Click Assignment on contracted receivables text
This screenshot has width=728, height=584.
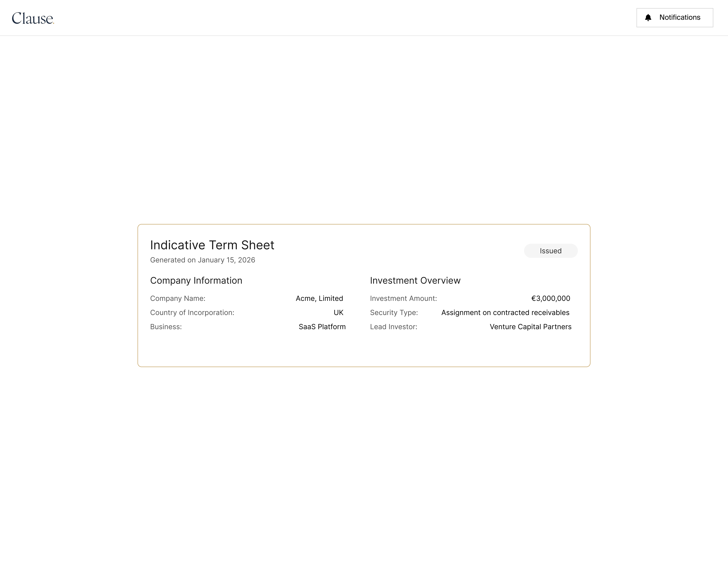505,313
